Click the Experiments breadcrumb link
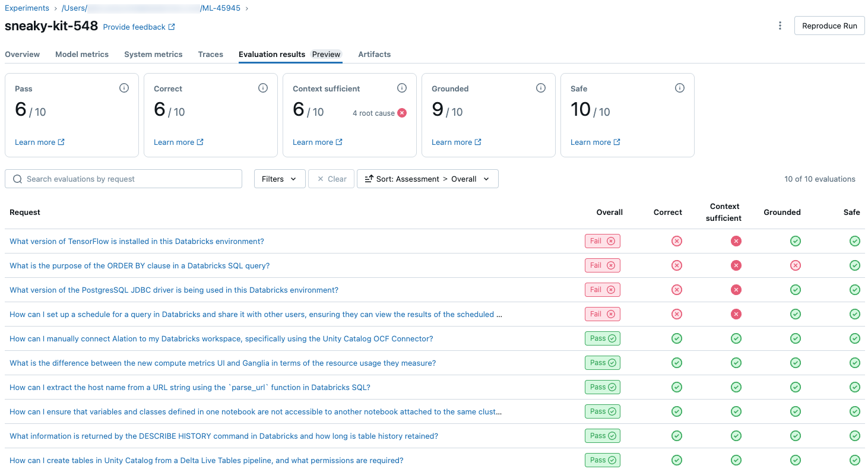This screenshot has height=472, width=868. click(x=27, y=8)
